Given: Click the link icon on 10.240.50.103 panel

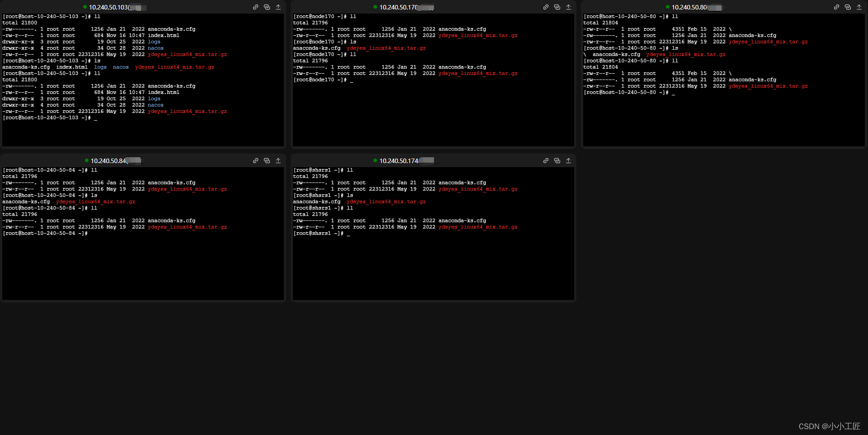Looking at the screenshot, I should pos(255,7).
